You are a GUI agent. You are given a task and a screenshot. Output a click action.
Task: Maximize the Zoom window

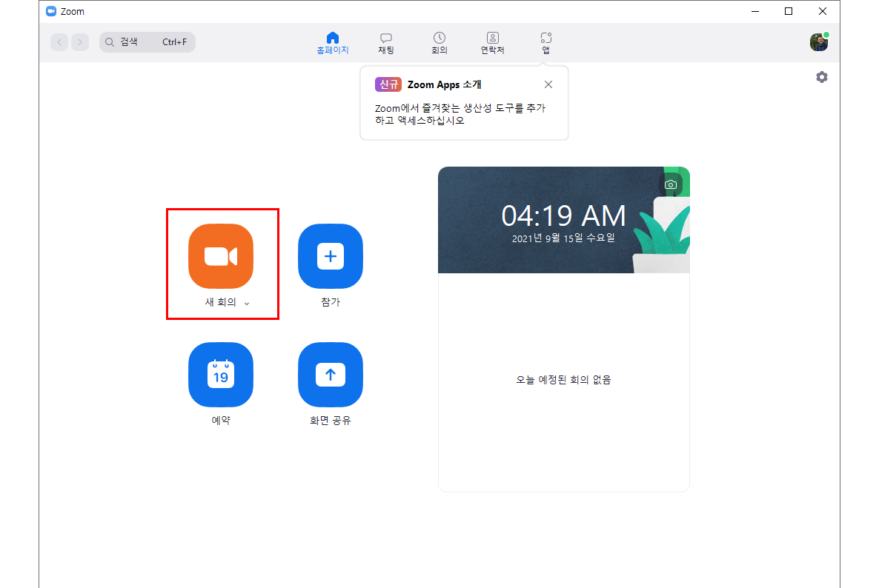click(789, 11)
